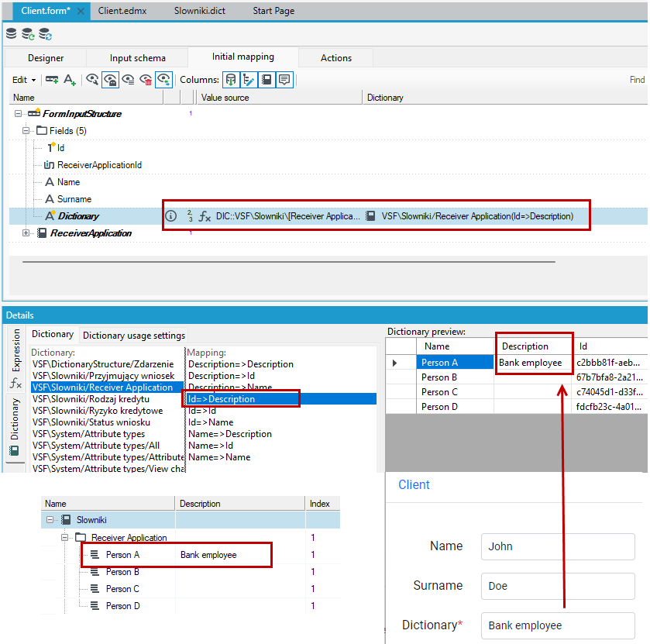
Task: Click the database icon in top toolbar
Action: (x=12, y=33)
